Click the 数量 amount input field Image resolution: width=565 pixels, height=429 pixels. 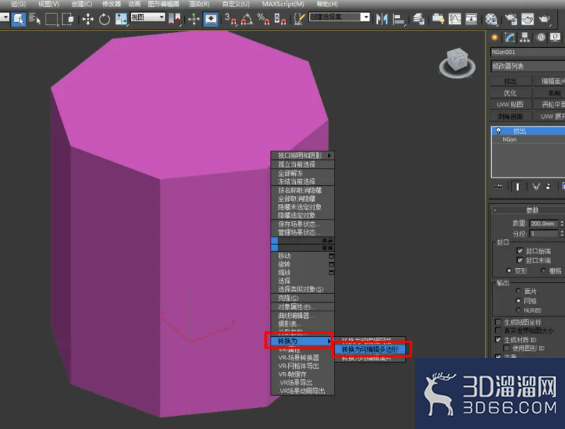543,224
